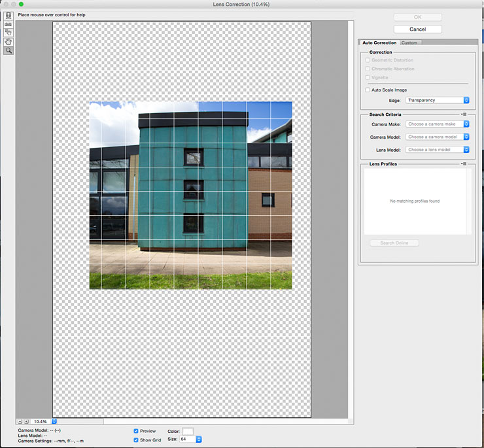
Task: Open the zoom percentage dropdown arrow
Action: tap(54, 421)
